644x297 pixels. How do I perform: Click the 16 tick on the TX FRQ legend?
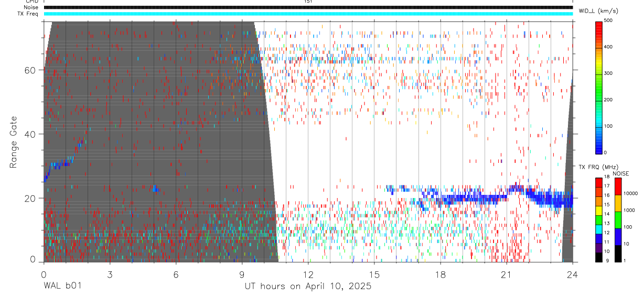click(x=607, y=196)
